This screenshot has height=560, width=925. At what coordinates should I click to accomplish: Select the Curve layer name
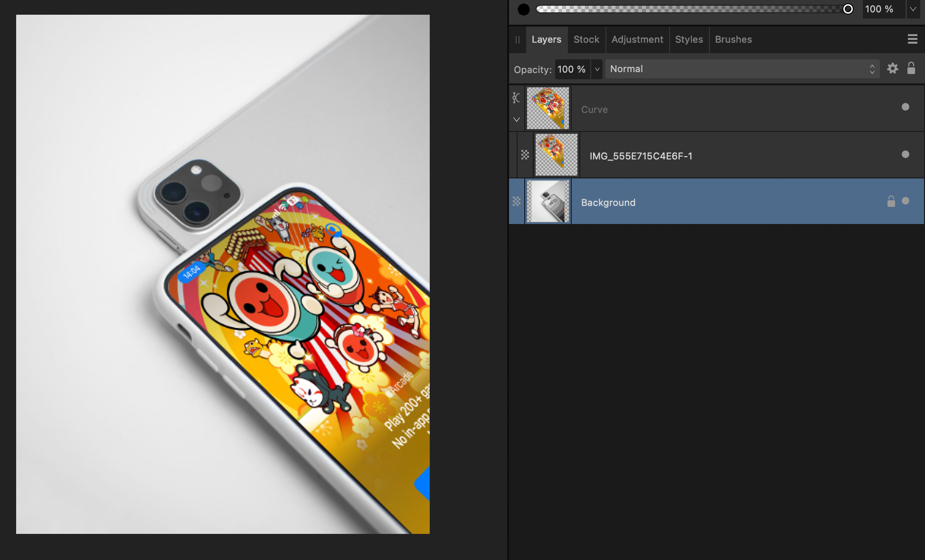[594, 110]
